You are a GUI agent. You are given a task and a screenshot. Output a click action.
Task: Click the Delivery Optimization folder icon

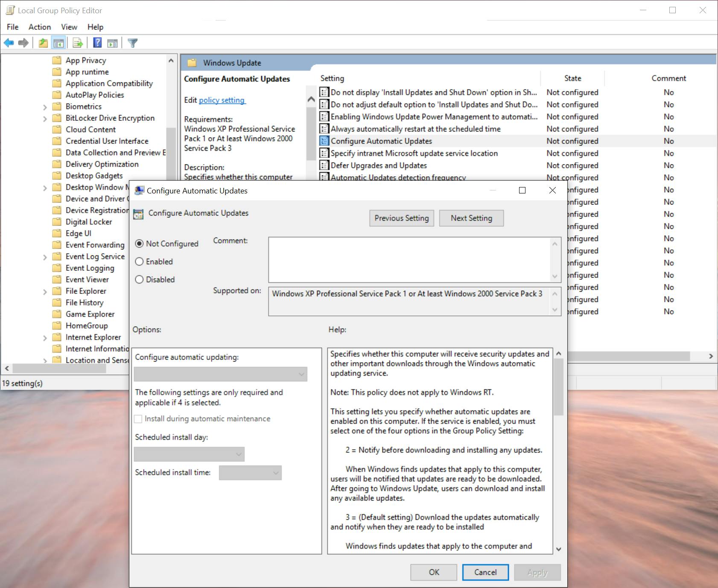pyautogui.click(x=57, y=164)
